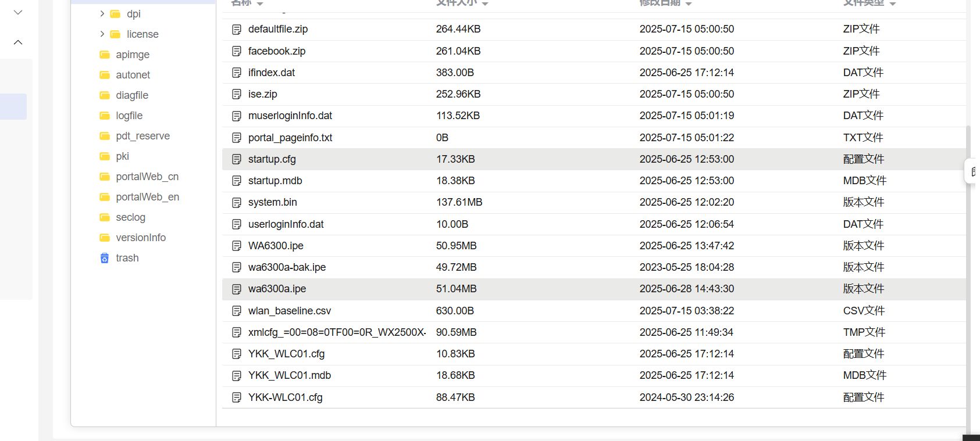Sort by file type column arrow
980x441 pixels.
pyautogui.click(x=893, y=3)
